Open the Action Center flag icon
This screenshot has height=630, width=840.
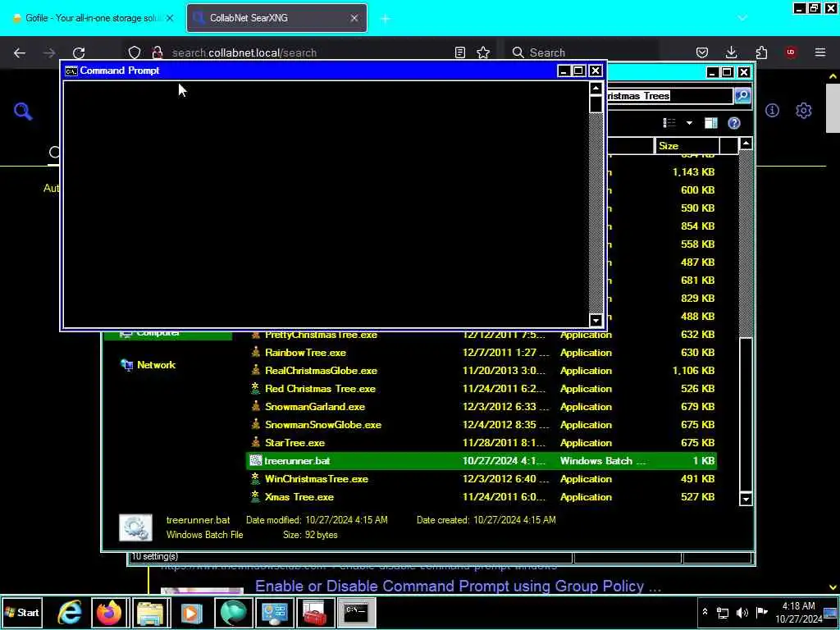[x=761, y=612]
